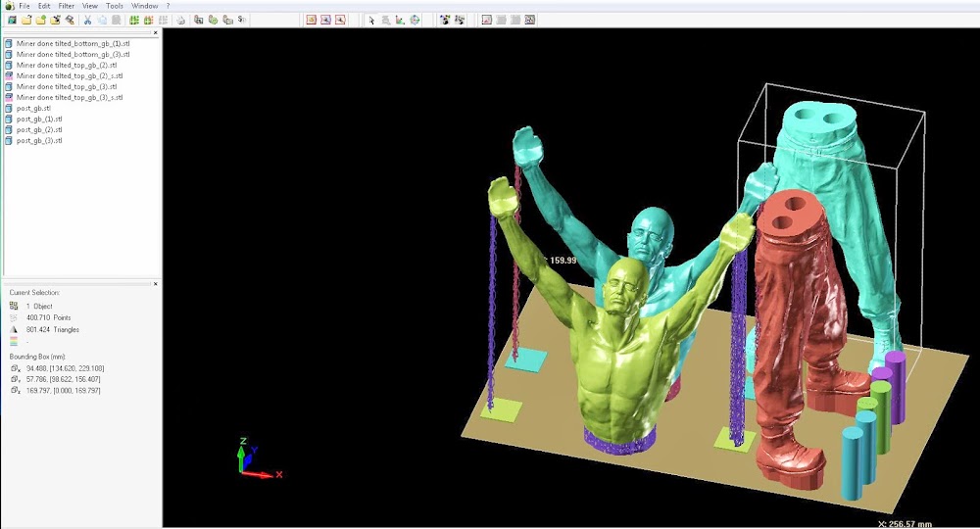This screenshot has width=980, height=529.
Task: Click the scissors Cut icon
Action: 87,20
